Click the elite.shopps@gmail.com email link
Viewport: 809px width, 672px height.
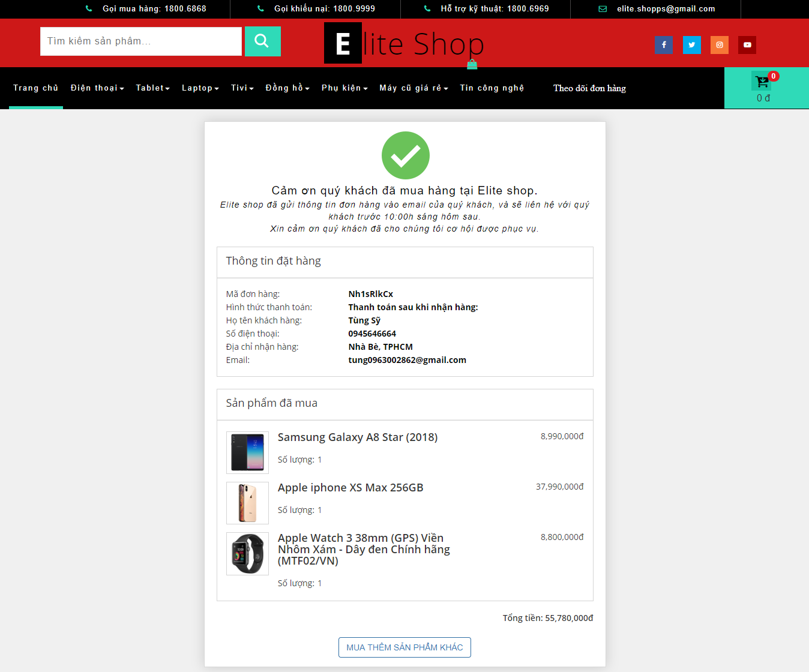666,9
